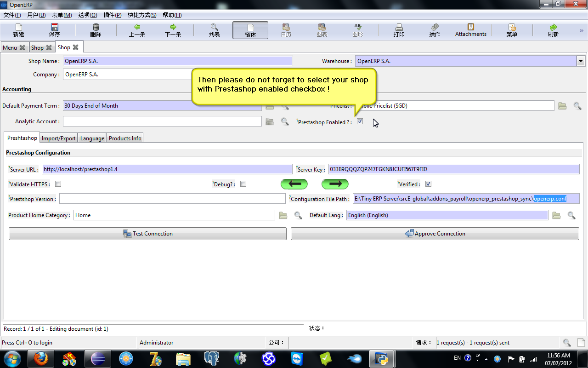Switch to the Products Info tab
588x368 pixels.
[125, 138]
